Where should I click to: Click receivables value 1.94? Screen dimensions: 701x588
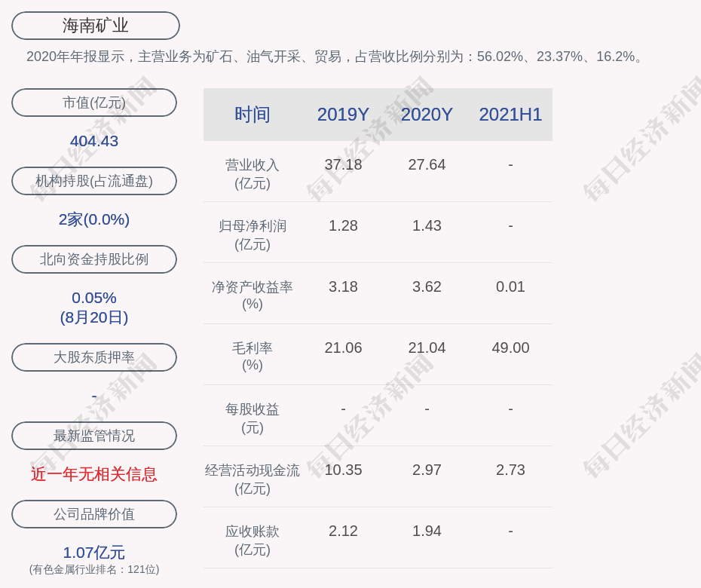pyautogui.click(x=427, y=531)
